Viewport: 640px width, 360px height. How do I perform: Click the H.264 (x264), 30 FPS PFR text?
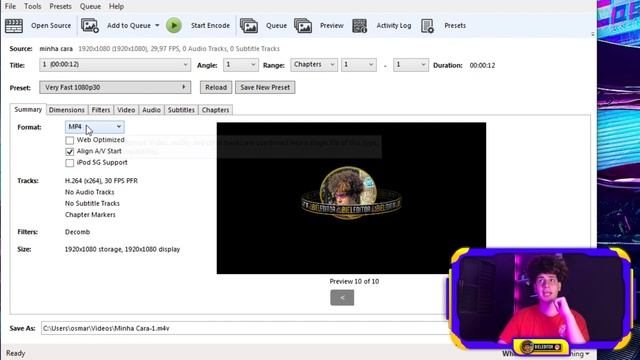point(101,180)
